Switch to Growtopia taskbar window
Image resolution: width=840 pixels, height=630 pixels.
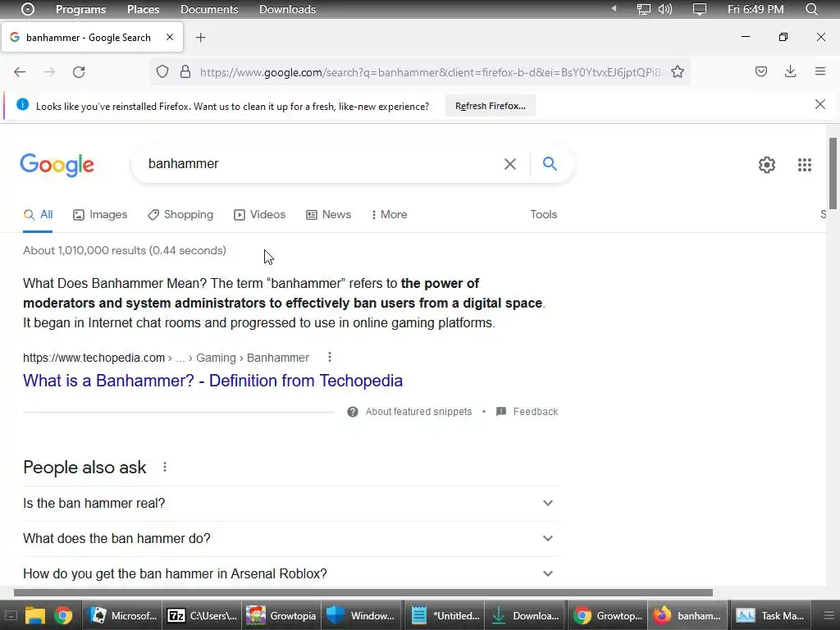282,615
